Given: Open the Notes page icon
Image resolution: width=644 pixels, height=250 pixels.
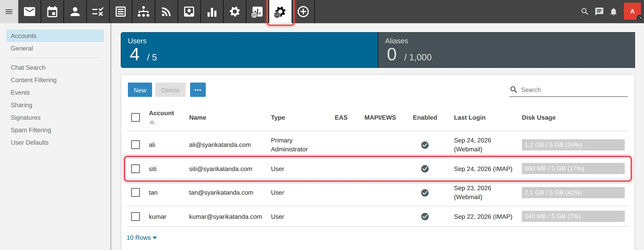Looking at the screenshot, I should click(x=121, y=11).
